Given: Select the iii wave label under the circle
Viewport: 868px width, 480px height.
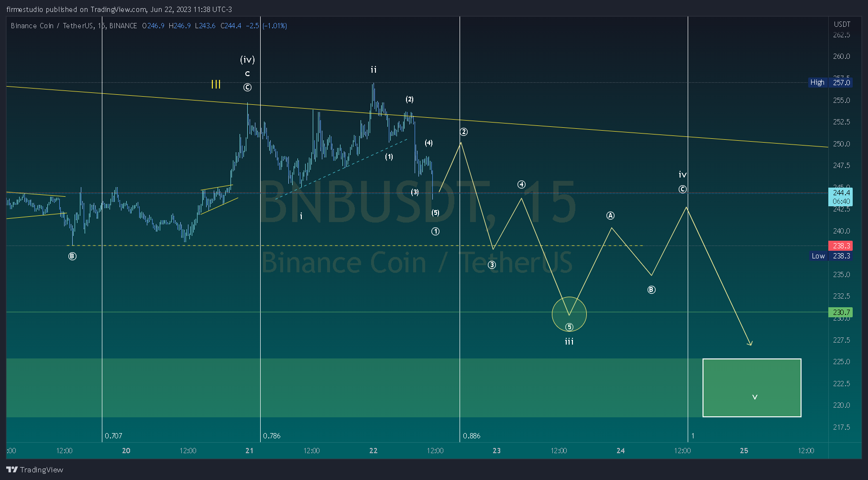Looking at the screenshot, I should [x=569, y=342].
